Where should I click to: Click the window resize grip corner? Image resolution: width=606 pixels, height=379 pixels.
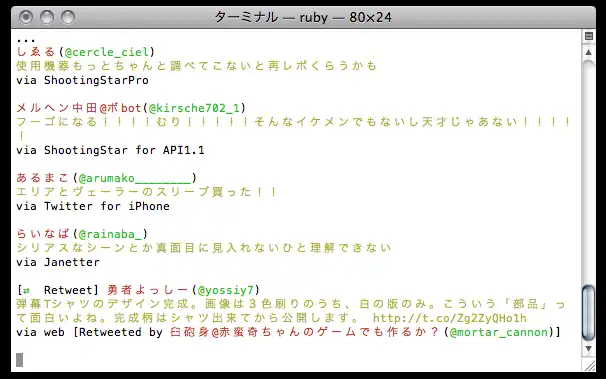(x=589, y=365)
